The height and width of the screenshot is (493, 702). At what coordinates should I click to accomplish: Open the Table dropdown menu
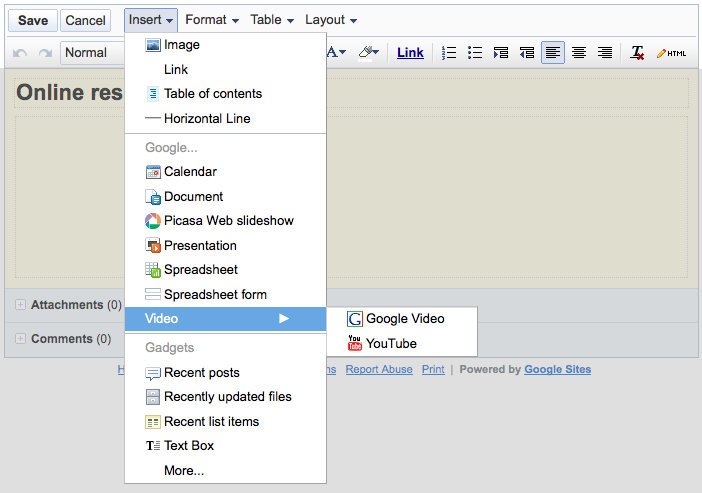[x=272, y=20]
